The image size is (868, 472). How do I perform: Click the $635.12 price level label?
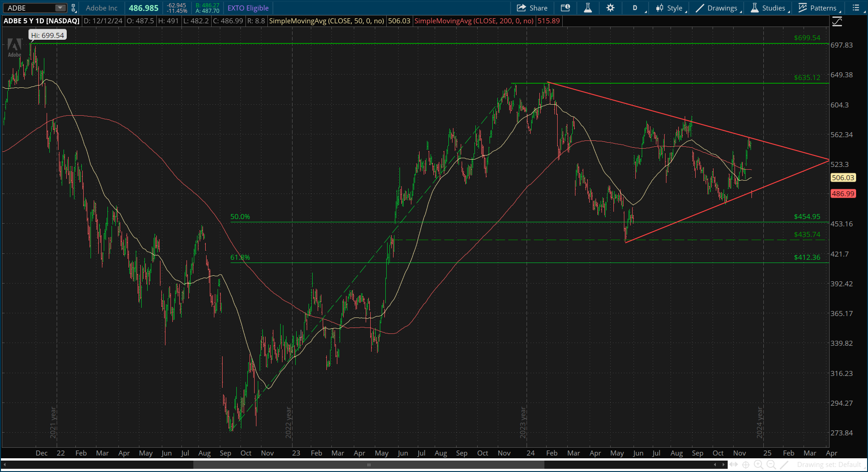[x=807, y=78]
